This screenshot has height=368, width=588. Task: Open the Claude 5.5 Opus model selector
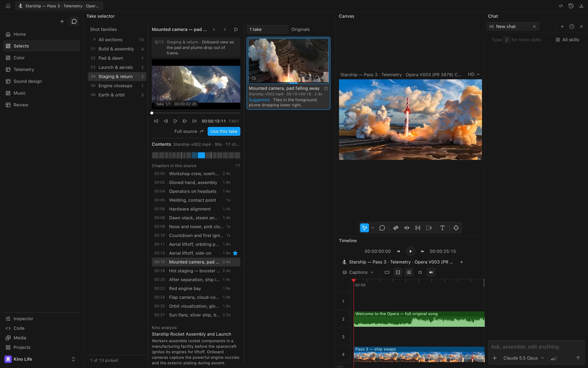click(523, 358)
